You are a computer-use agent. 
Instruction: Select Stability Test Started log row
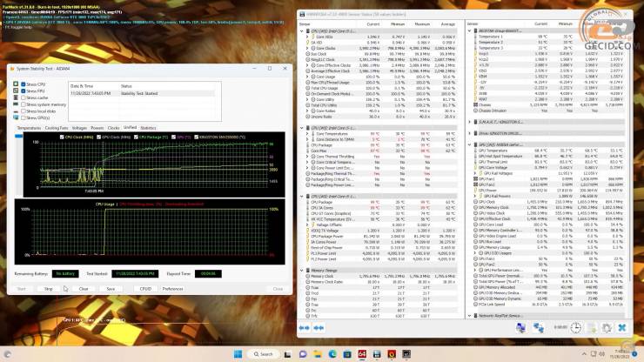(x=142, y=93)
